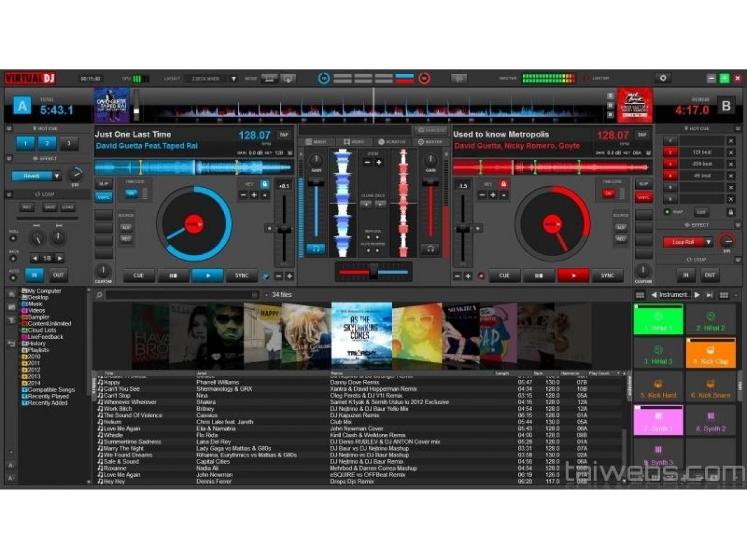The image size is (747, 560).
Task: Toggle SNAP for deck B hot cues
Action: point(667,212)
